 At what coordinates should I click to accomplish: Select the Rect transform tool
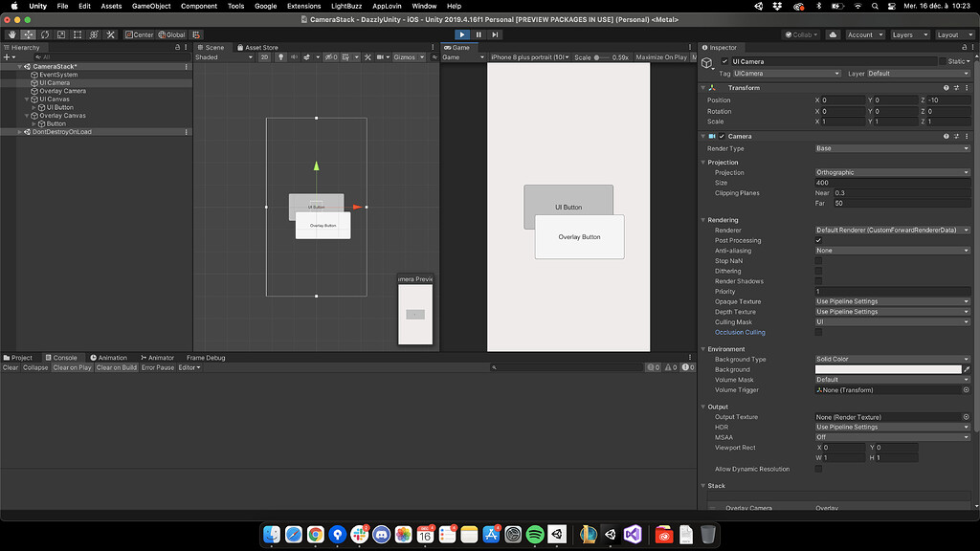76,34
